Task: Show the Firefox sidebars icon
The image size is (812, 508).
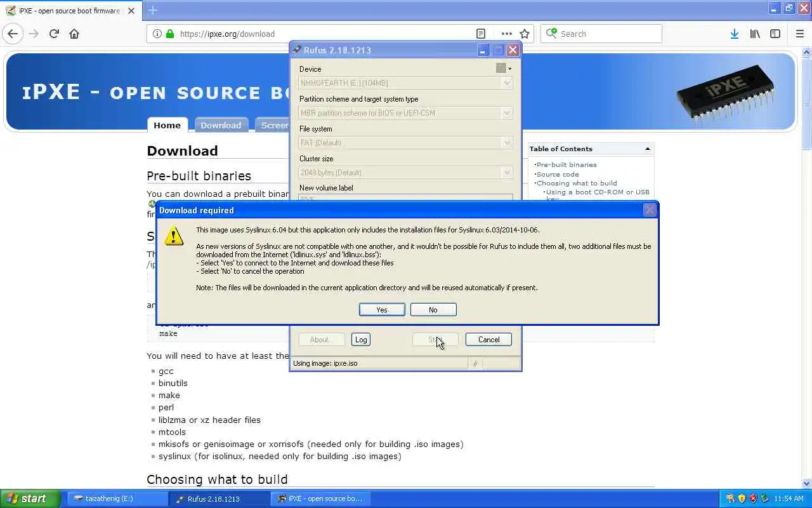Action: point(775,34)
